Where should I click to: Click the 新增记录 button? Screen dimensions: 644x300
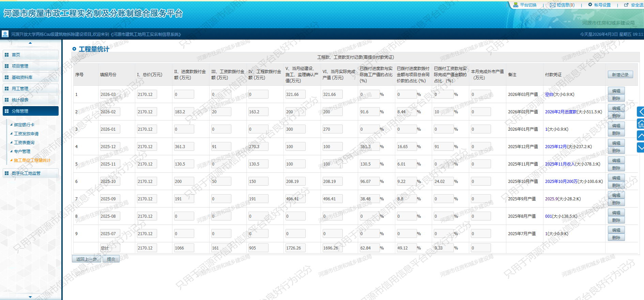click(x=620, y=75)
